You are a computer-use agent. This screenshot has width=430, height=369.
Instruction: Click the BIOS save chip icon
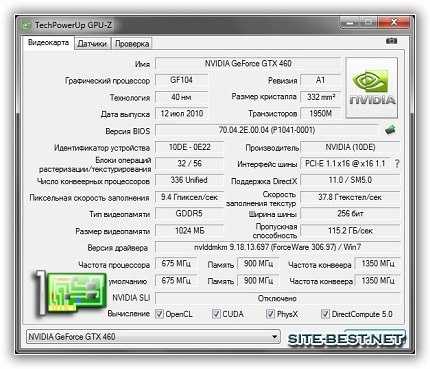[390, 130]
